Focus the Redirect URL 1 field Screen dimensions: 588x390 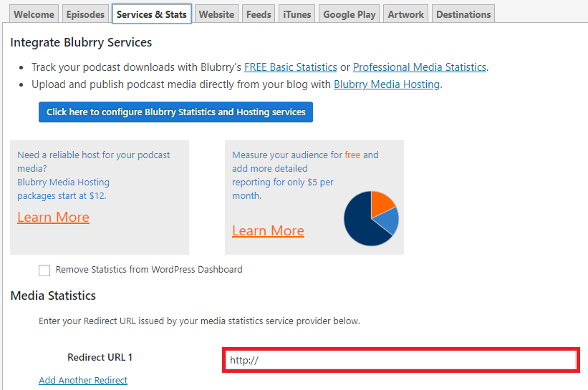[401, 360]
